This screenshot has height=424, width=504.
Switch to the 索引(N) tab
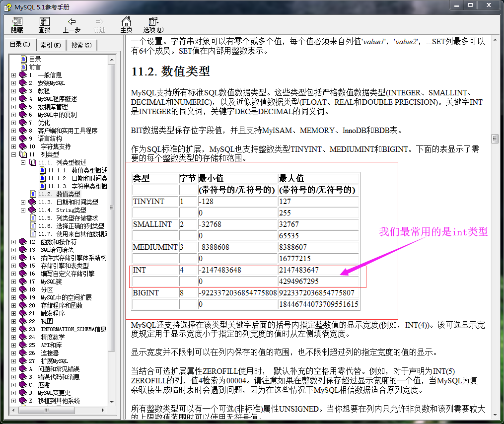[x=51, y=45]
